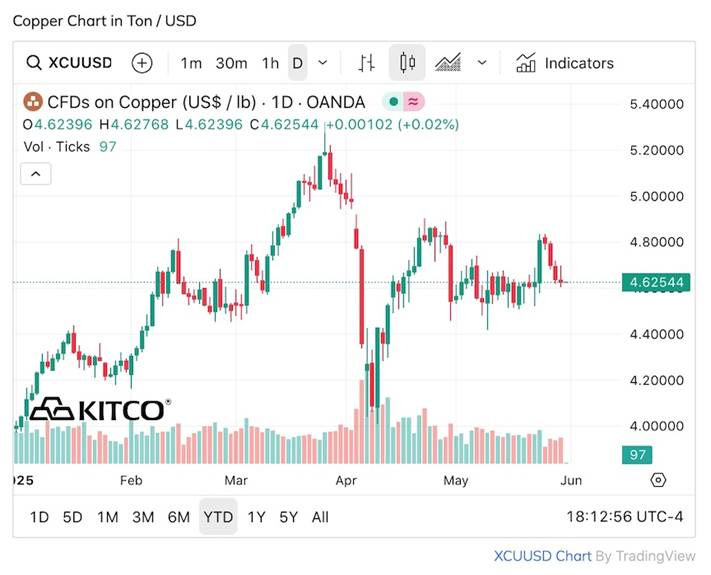Click the symbol search magnifier icon
Screen dimensions: 711x575
click(x=33, y=63)
